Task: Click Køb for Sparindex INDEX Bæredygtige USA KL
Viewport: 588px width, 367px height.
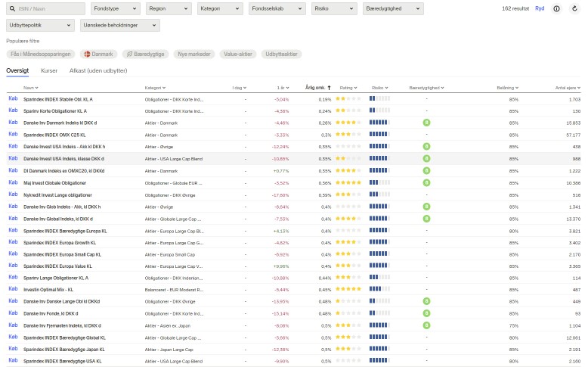Action: point(13,360)
